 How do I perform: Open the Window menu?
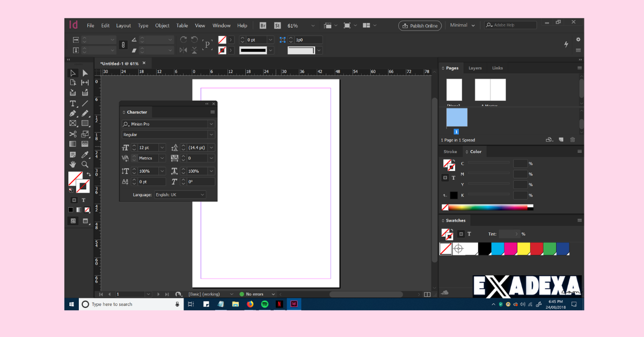pos(221,25)
